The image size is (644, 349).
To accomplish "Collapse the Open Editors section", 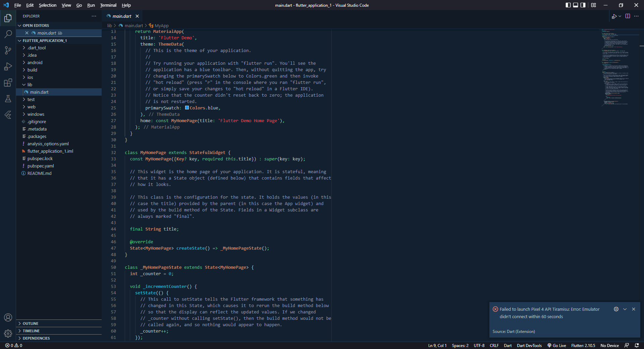I will pyautogui.click(x=59, y=26).
